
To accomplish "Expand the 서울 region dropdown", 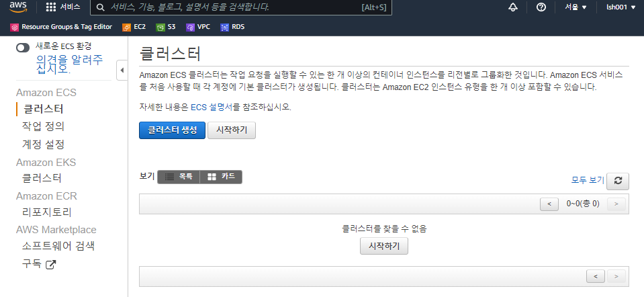I will [x=576, y=7].
